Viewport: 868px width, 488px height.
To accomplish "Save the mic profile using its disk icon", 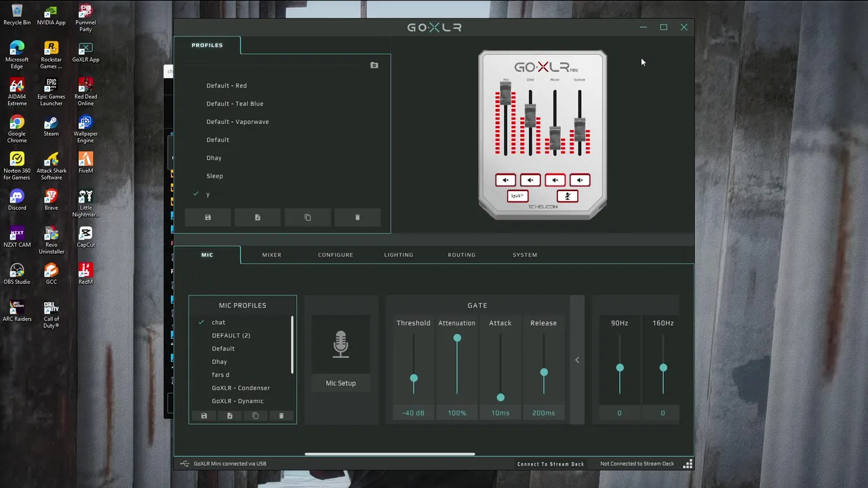I will coord(203,415).
